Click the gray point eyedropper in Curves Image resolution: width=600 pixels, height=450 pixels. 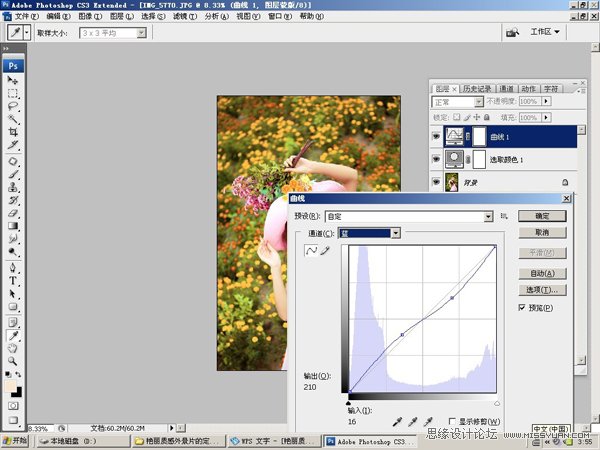tap(412, 422)
